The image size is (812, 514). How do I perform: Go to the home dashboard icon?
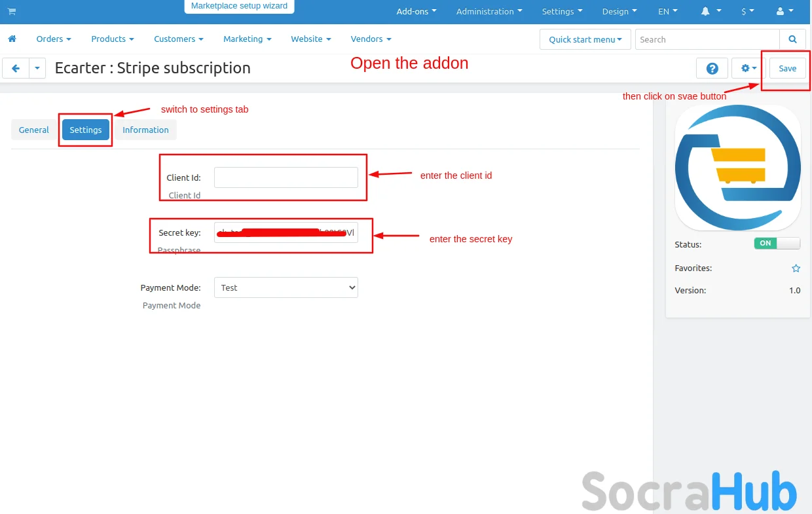point(12,39)
